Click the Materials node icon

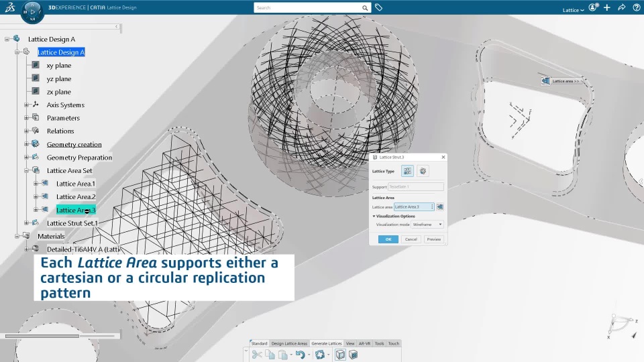(x=26, y=235)
